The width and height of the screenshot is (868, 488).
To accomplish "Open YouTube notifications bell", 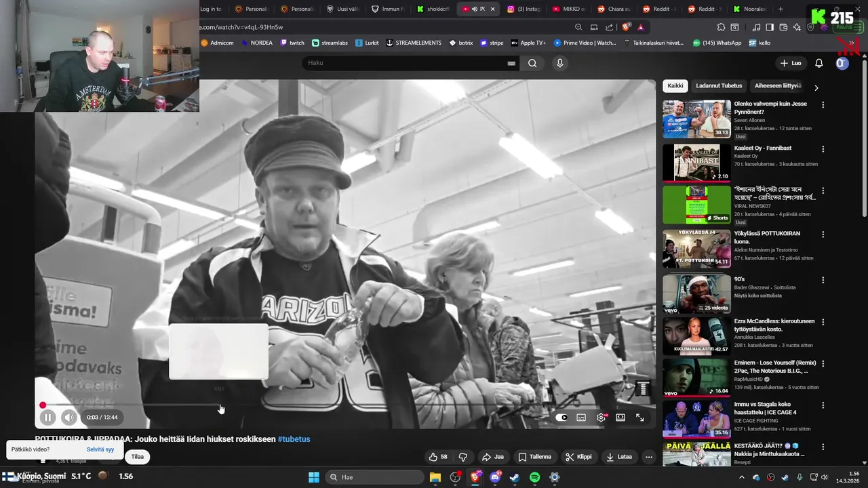I will click(x=819, y=63).
